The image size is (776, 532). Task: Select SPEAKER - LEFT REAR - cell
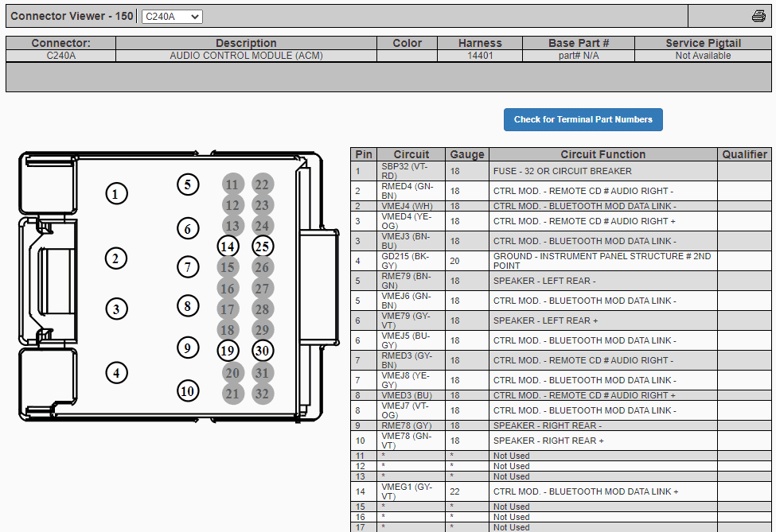[x=602, y=281]
